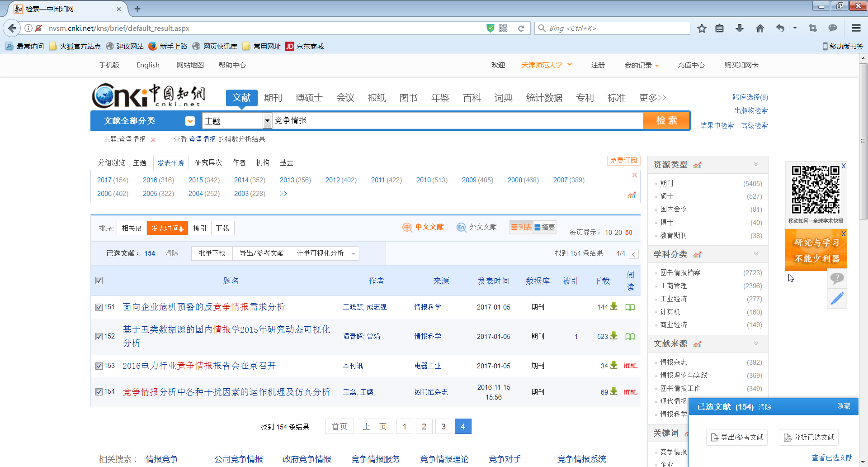Read article 151 online book icon
The width and height of the screenshot is (868, 467).
click(x=630, y=307)
